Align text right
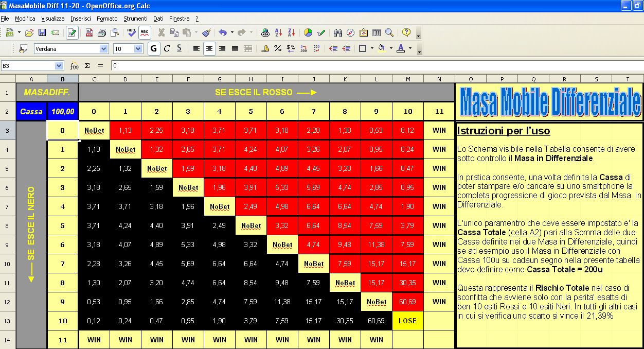Viewport: 644px width, 349px height. point(222,48)
